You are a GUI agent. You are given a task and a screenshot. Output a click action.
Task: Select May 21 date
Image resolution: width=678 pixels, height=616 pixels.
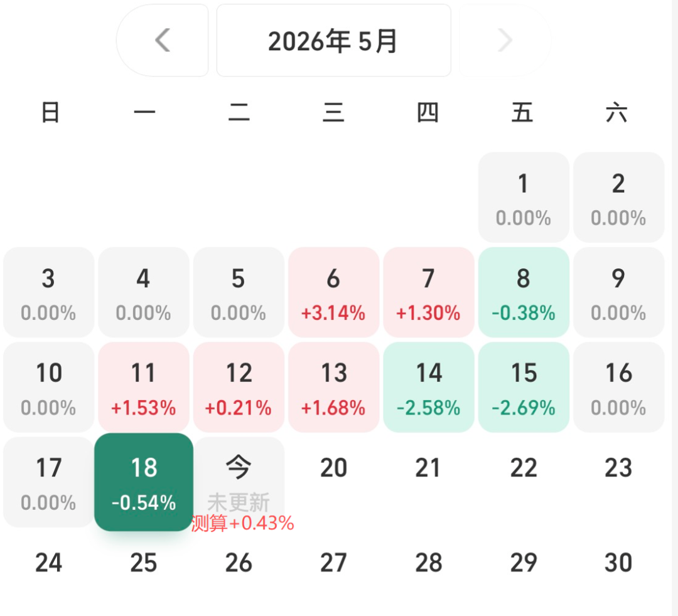pyautogui.click(x=428, y=468)
